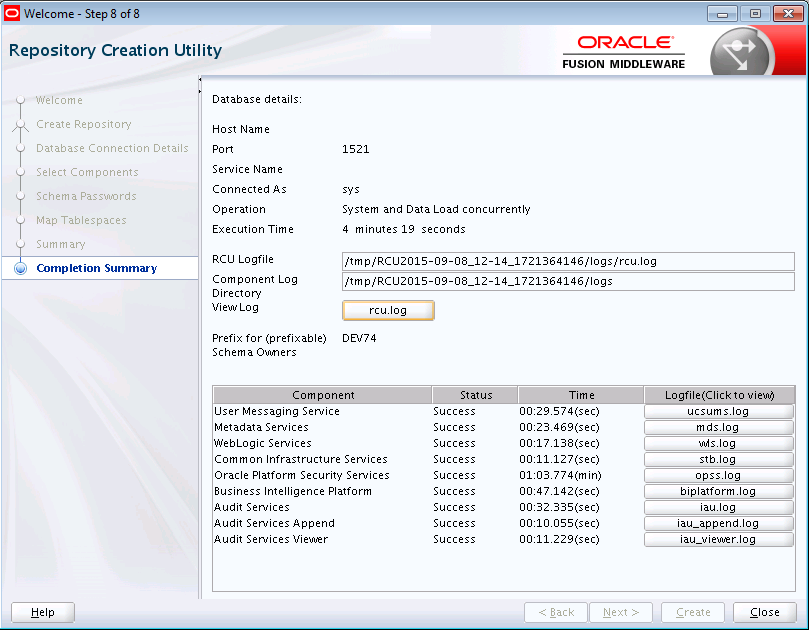
Task: Open the rcu.log view log button
Action: coord(388,310)
